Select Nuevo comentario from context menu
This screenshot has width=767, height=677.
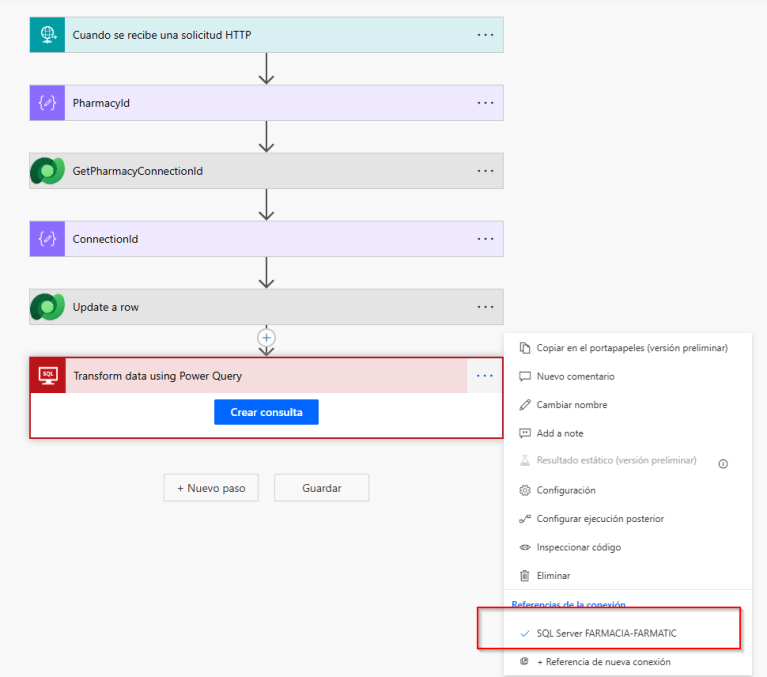(x=628, y=376)
